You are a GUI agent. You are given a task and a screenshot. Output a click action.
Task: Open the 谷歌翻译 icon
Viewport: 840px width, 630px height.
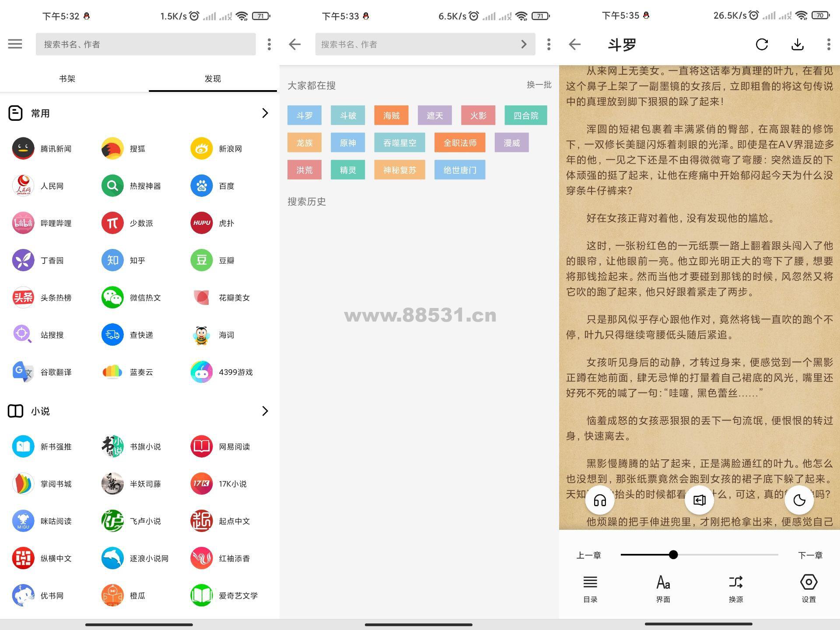23,372
